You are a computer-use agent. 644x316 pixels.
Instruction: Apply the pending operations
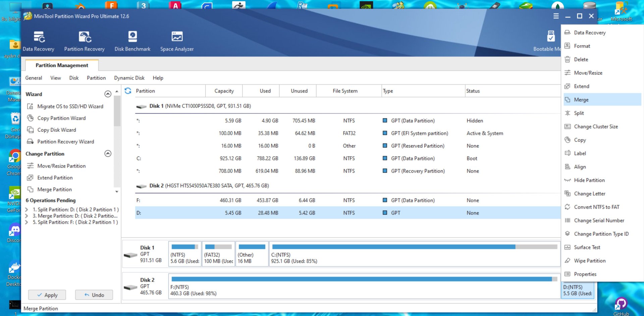[47, 295]
